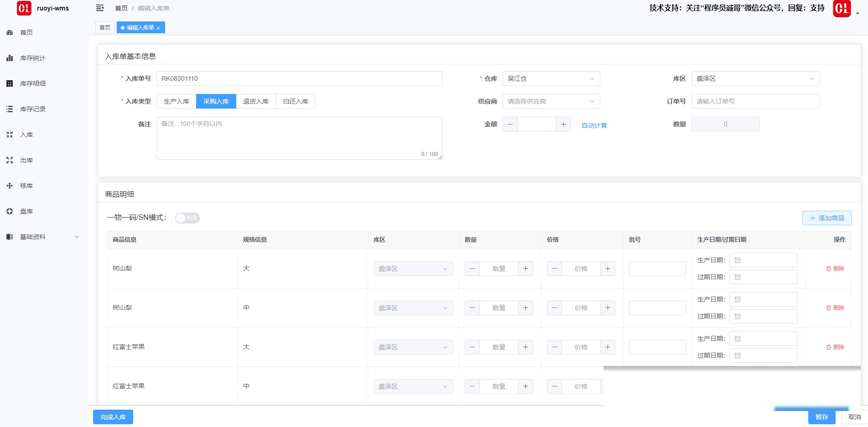Open 库存记录 list icon in sidebar
Viewport: 868px width, 427px height.
(10, 109)
